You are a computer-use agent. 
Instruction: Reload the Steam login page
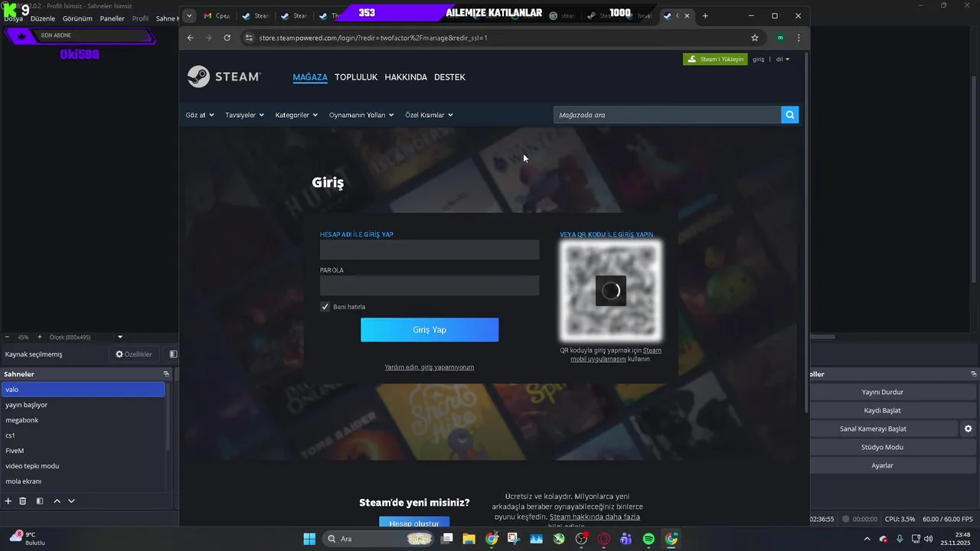(227, 37)
